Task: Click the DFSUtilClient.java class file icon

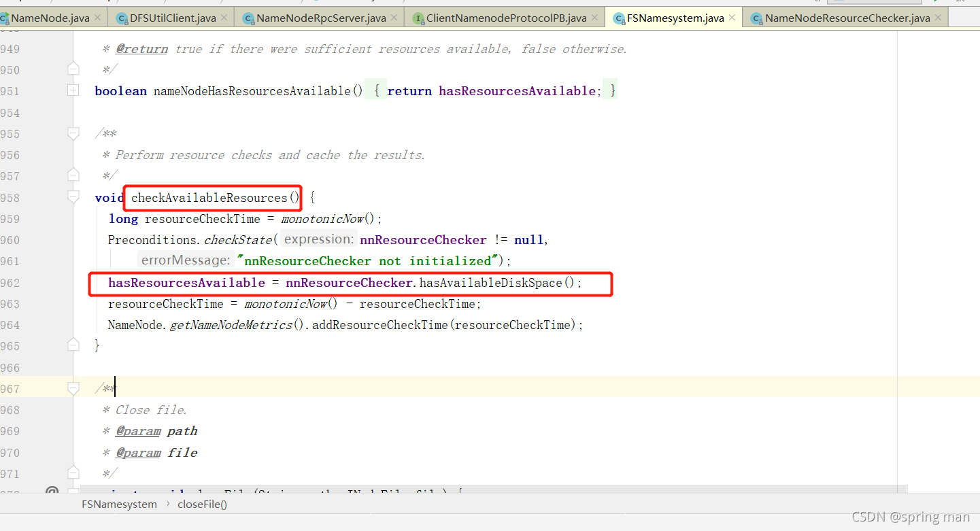Action: (x=122, y=18)
